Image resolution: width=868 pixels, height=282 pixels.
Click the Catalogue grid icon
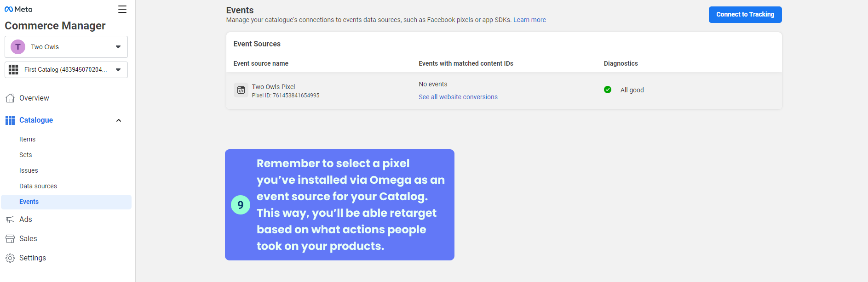click(x=10, y=120)
